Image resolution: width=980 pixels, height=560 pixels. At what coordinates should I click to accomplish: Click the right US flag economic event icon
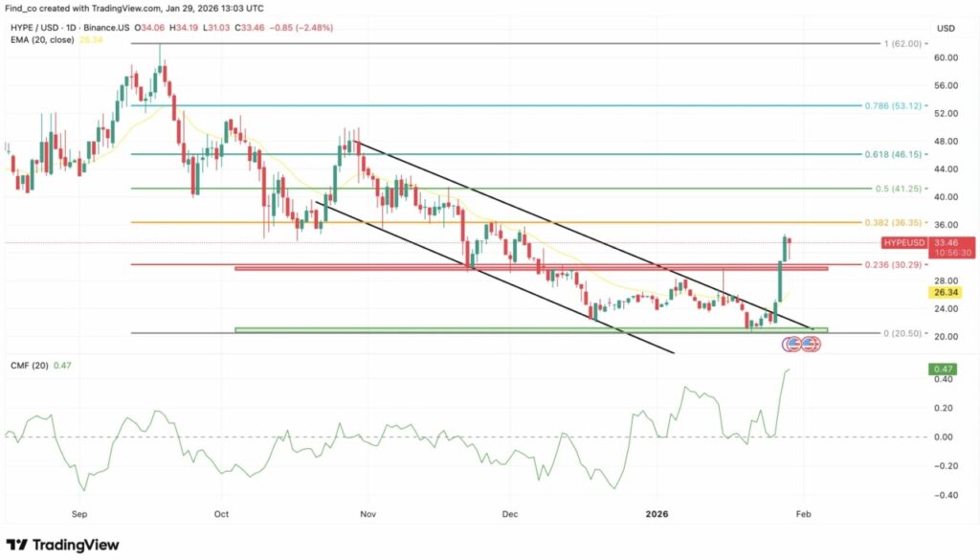point(811,345)
